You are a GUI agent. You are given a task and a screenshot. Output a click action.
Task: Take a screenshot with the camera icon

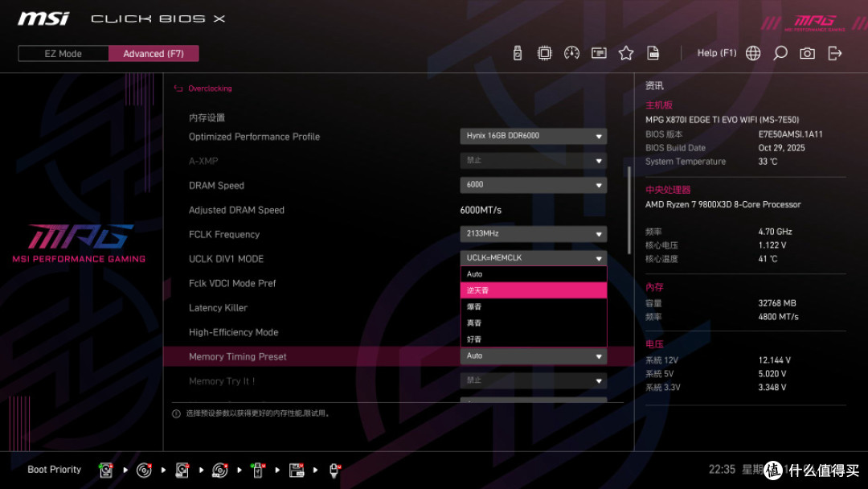click(807, 53)
